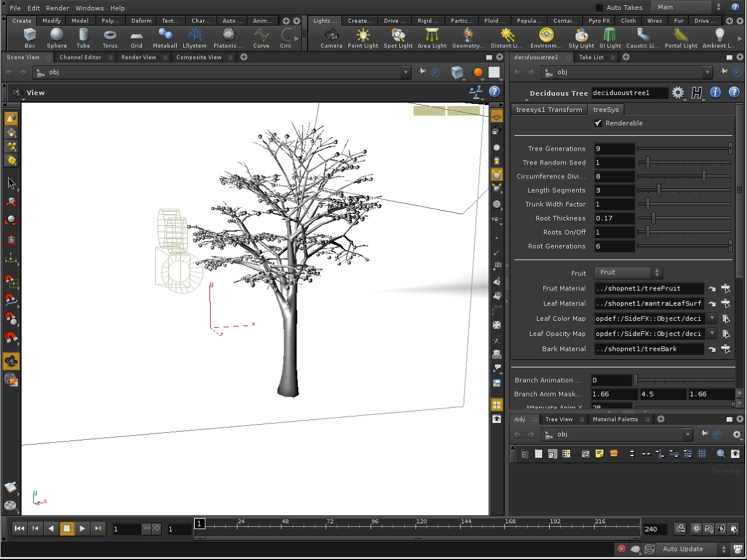Image resolution: width=747 pixels, height=560 pixels.
Task: Add a Sky Light
Action: (x=581, y=38)
